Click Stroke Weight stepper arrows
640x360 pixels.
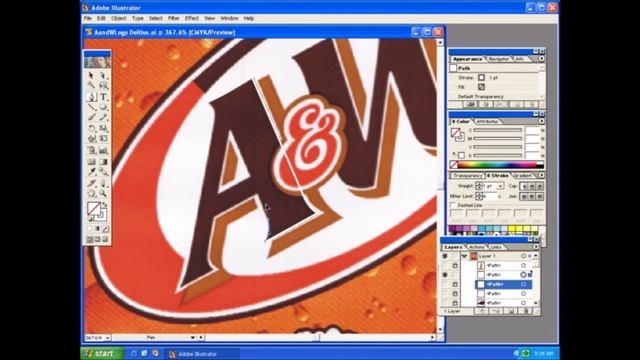tap(479, 186)
